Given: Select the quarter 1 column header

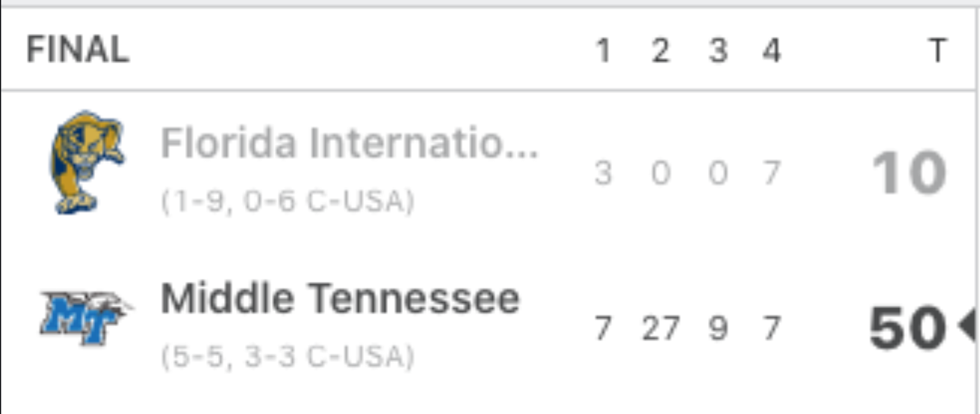Looking at the screenshot, I should (x=603, y=51).
